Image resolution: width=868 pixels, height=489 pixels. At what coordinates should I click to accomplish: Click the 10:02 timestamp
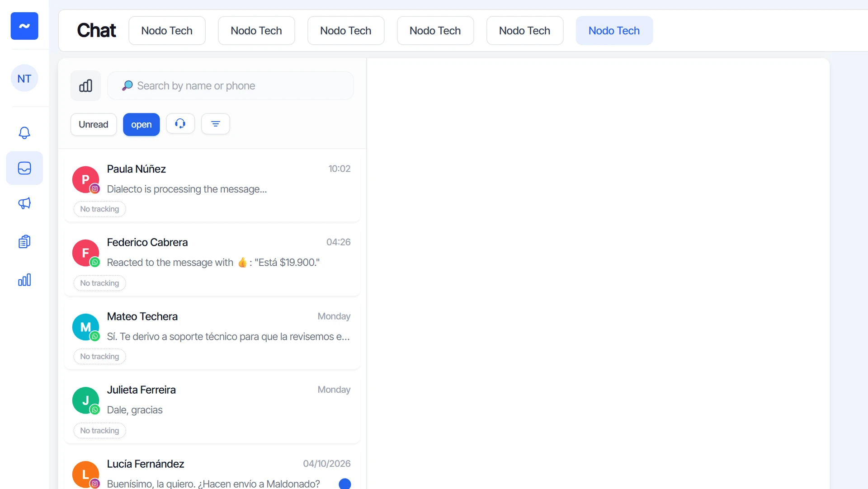click(x=340, y=169)
